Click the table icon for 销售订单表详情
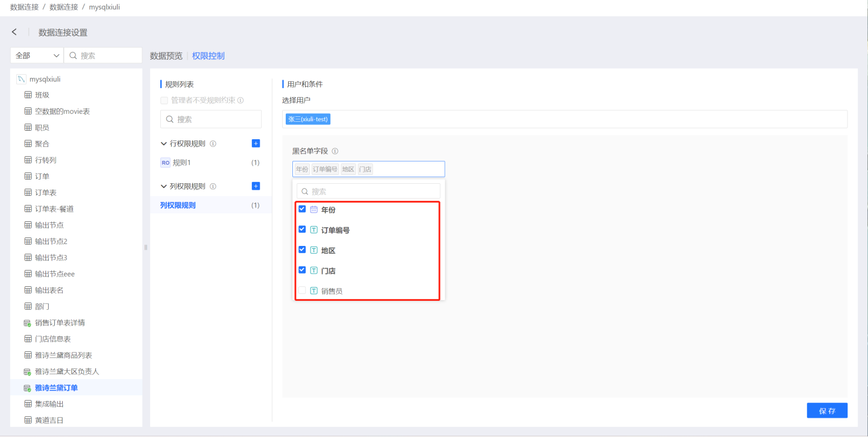 28,323
